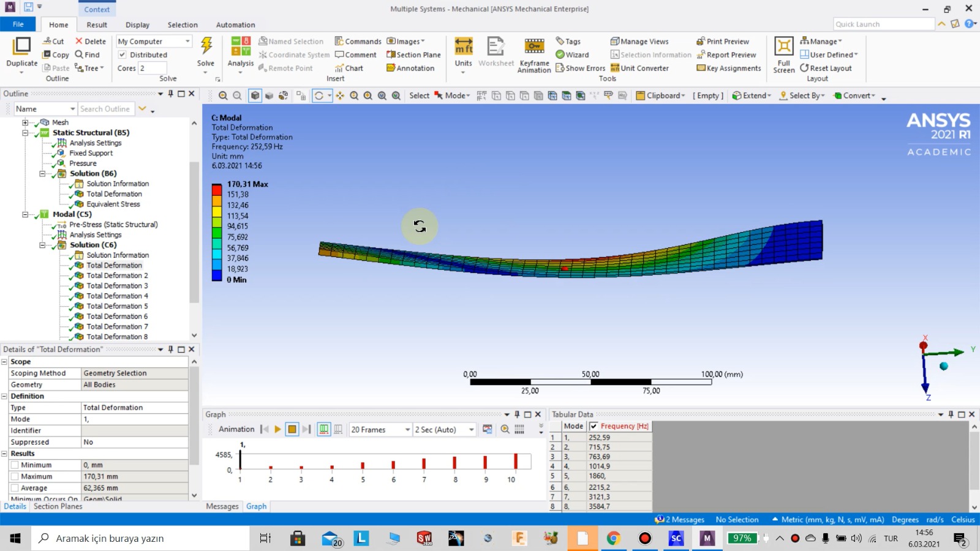Screen dimensions: 980x551
Task: Select Equivalent Stress in outline
Action: coord(113,204)
